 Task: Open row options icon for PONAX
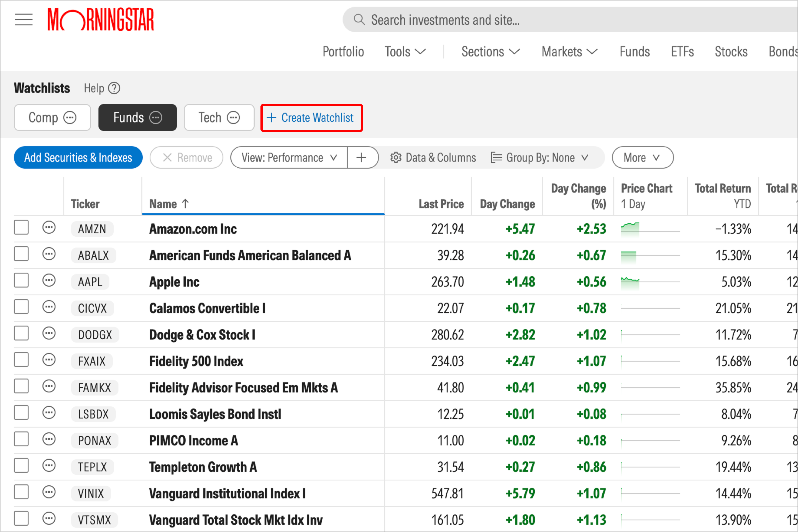49,439
